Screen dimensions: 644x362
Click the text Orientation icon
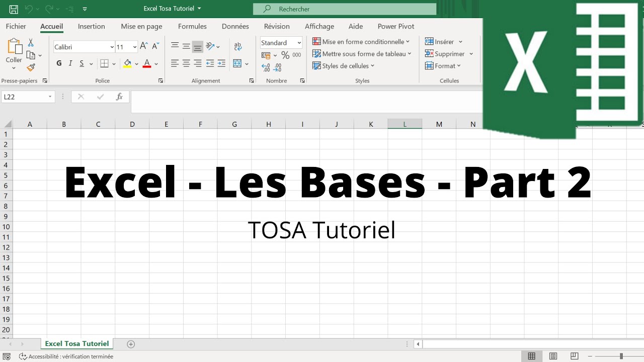210,46
